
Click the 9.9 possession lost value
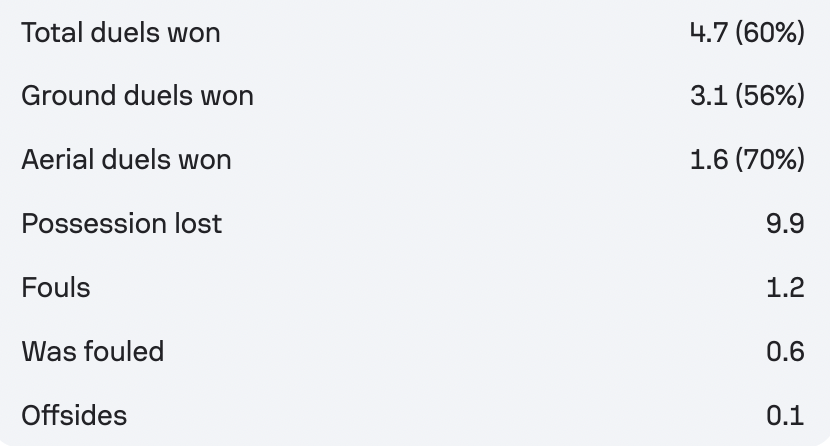tap(785, 224)
